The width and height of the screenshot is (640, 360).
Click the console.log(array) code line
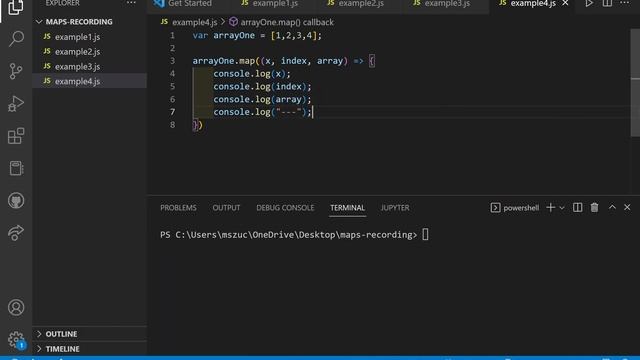click(x=262, y=99)
